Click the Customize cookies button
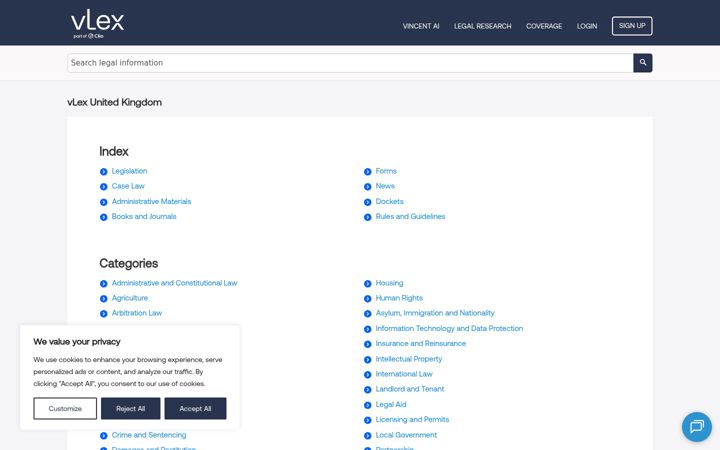The image size is (720, 450). pyautogui.click(x=65, y=408)
